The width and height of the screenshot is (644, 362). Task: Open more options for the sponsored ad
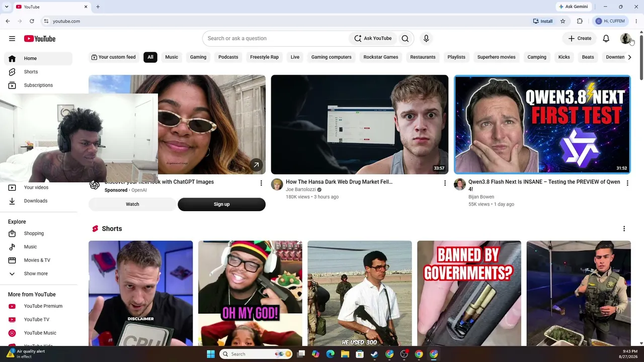coord(261,183)
